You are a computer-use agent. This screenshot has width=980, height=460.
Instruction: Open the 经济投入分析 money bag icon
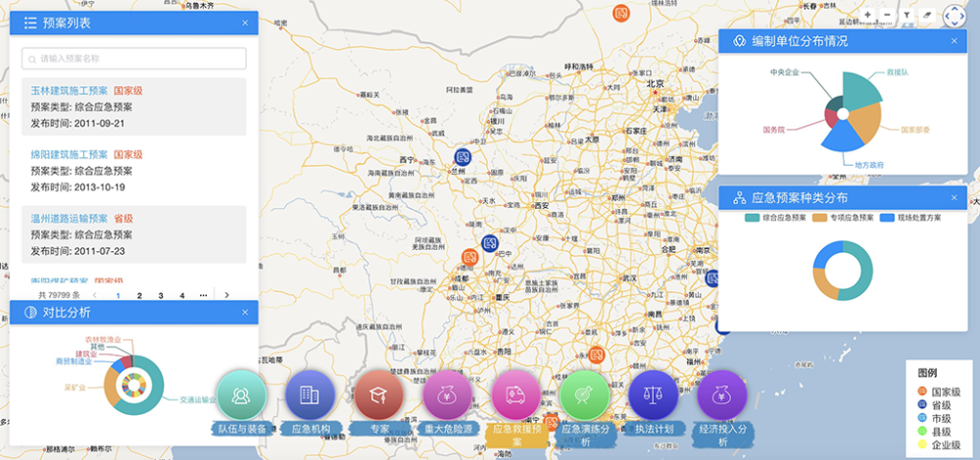click(x=722, y=396)
